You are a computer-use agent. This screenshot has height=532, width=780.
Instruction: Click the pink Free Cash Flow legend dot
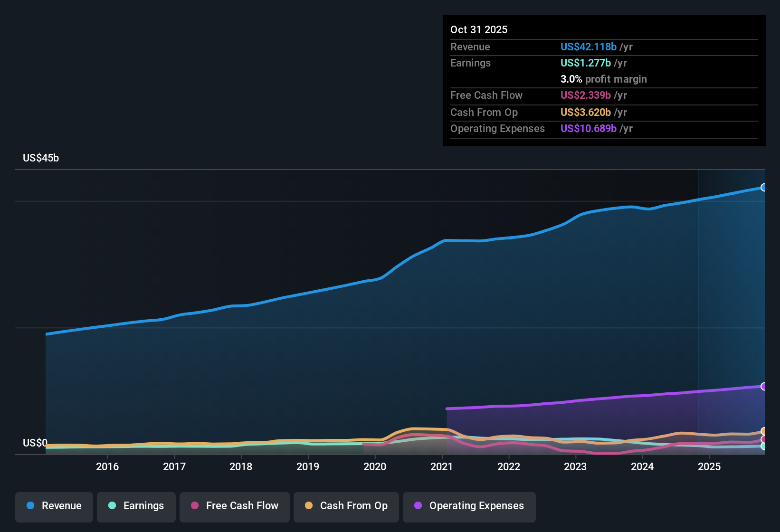point(194,506)
